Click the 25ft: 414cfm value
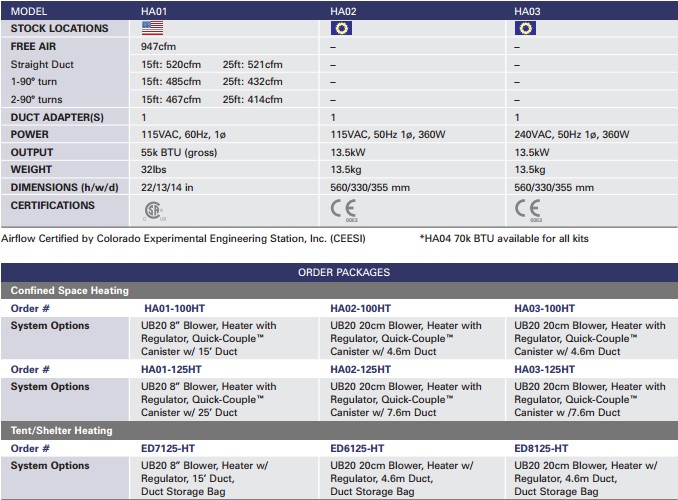The image size is (678, 500). (253, 99)
